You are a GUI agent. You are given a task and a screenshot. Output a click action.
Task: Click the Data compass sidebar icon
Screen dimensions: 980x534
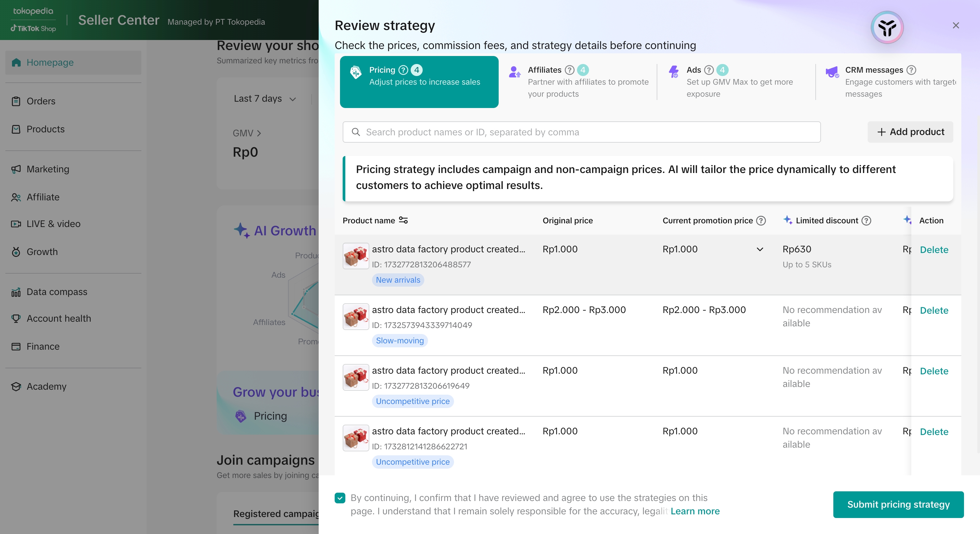click(x=16, y=292)
